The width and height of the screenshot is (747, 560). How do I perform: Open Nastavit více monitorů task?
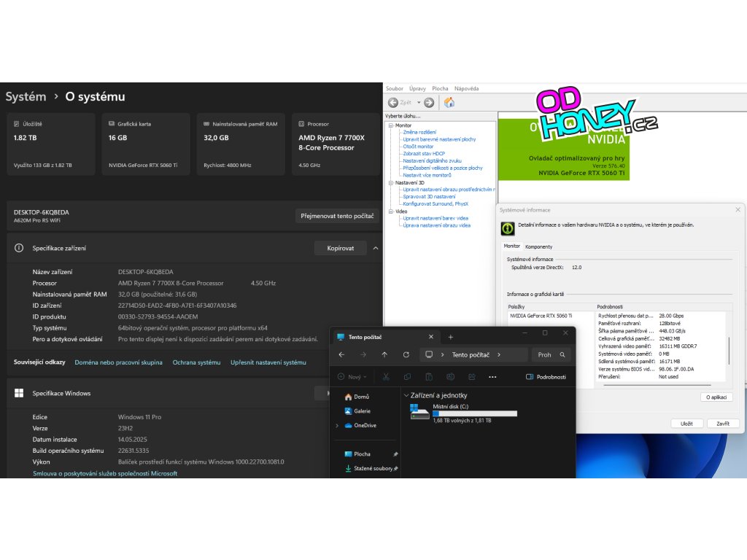pos(427,175)
